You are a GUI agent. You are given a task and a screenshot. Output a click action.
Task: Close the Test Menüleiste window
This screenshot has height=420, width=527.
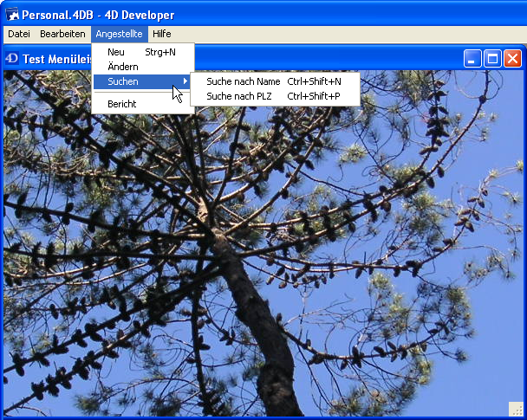click(x=512, y=59)
